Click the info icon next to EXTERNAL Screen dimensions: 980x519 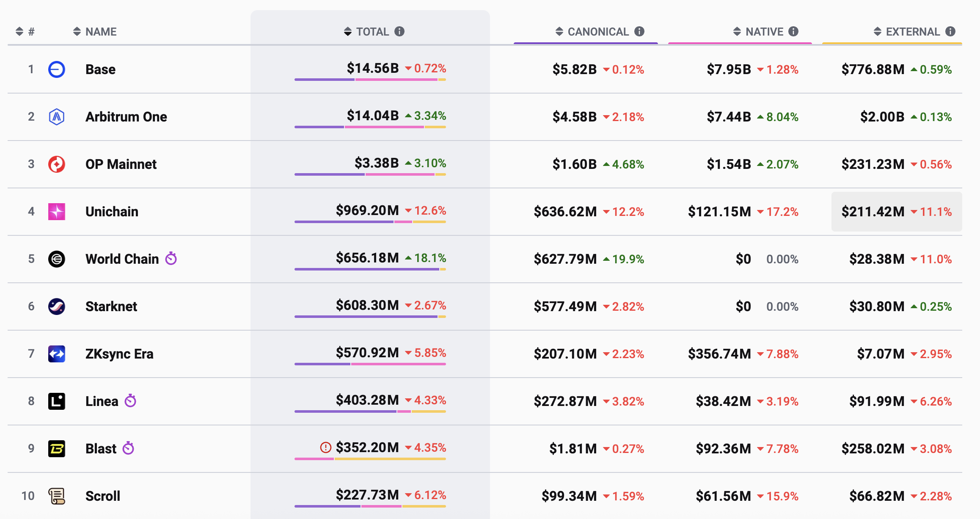(x=950, y=31)
